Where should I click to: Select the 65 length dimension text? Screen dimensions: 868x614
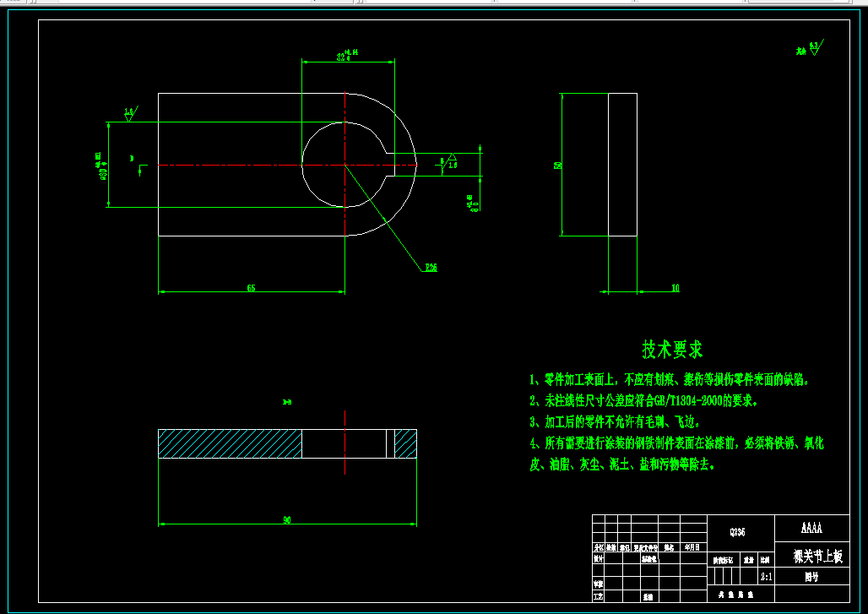pyautogui.click(x=251, y=288)
